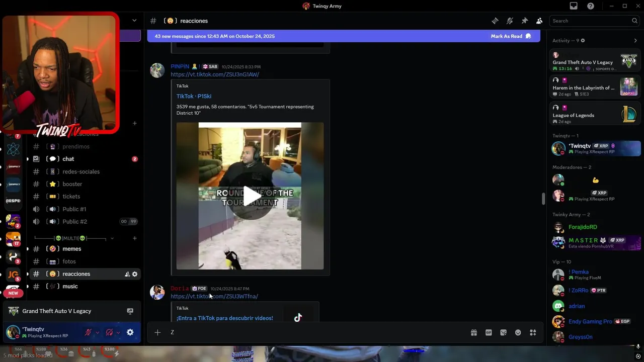The image size is (644, 362).
Task: Open the apps launcher icon in message bar
Action: 533,332
